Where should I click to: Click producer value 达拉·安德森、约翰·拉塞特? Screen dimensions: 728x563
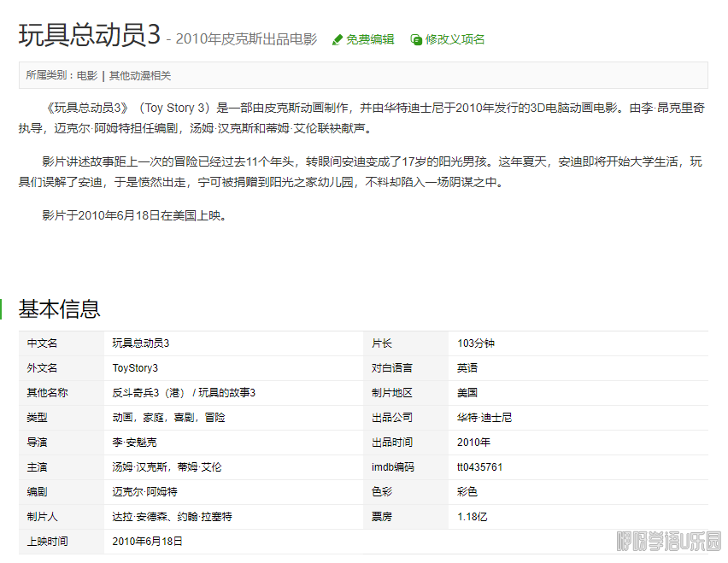[173, 517]
